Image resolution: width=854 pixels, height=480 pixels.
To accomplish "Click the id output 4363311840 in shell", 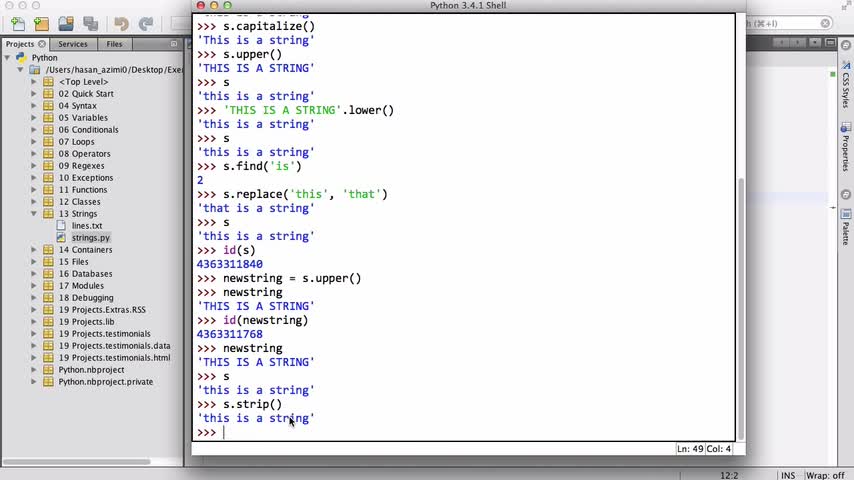I will pos(229,264).
